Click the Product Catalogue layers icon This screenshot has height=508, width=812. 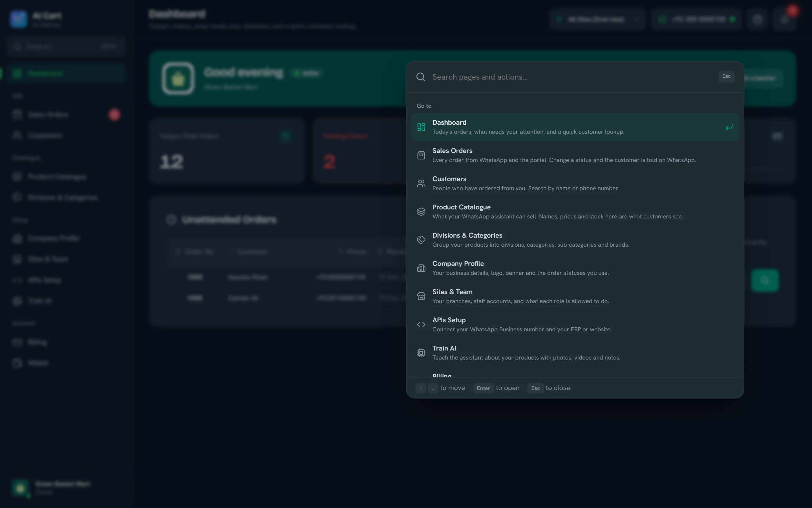point(421,212)
